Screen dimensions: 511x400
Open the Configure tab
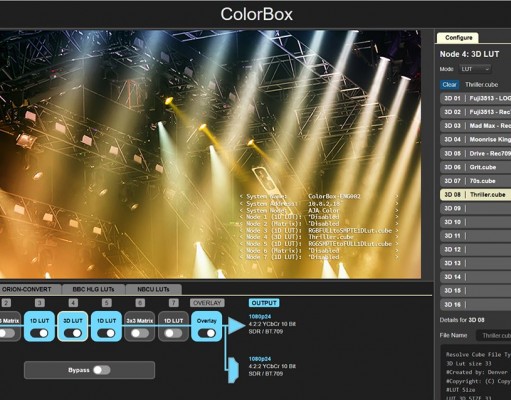coord(458,38)
